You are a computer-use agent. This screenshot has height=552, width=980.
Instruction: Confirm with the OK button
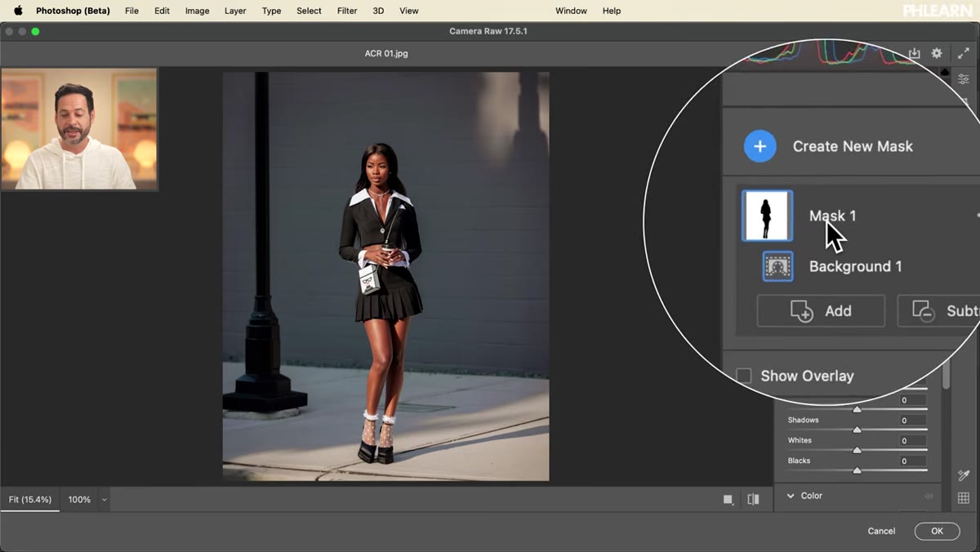click(937, 531)
